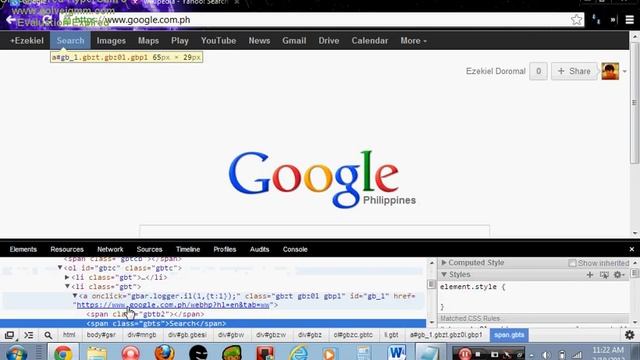Collapse the ol#gbzc node
The width and height of the screenshot is (640, 360).
point(60,268)
